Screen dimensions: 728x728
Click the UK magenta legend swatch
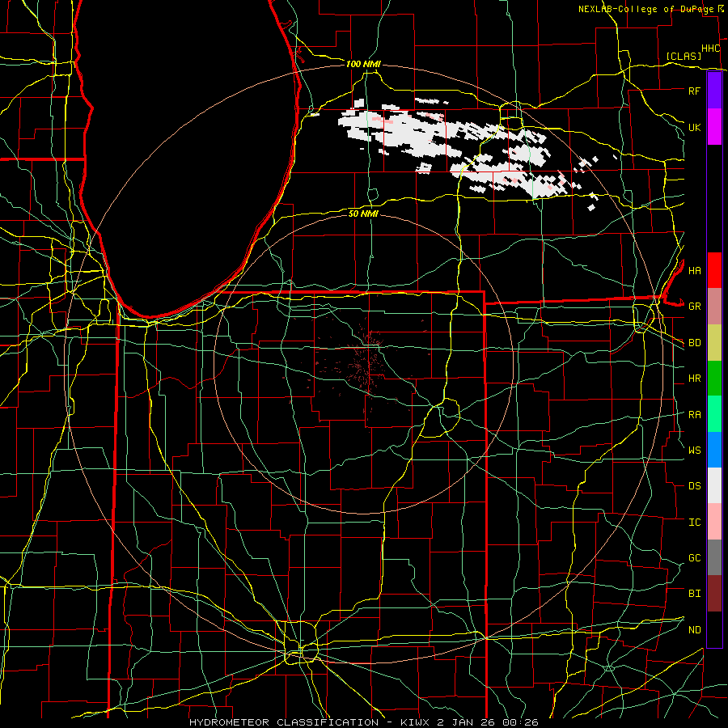(714, 127)
